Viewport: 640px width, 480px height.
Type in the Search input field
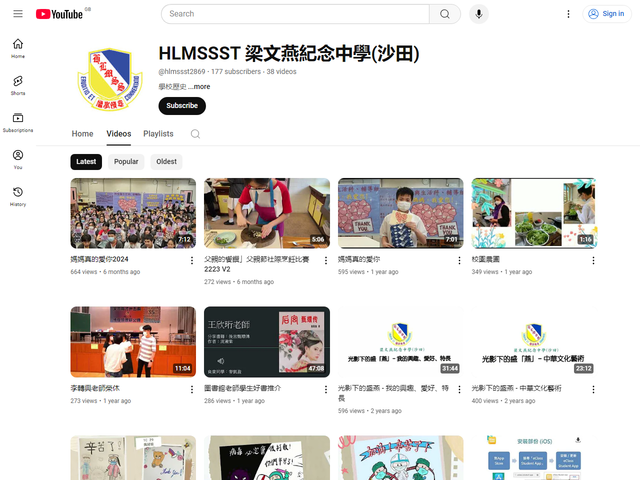pyautogui.click(x=295, y=14)
